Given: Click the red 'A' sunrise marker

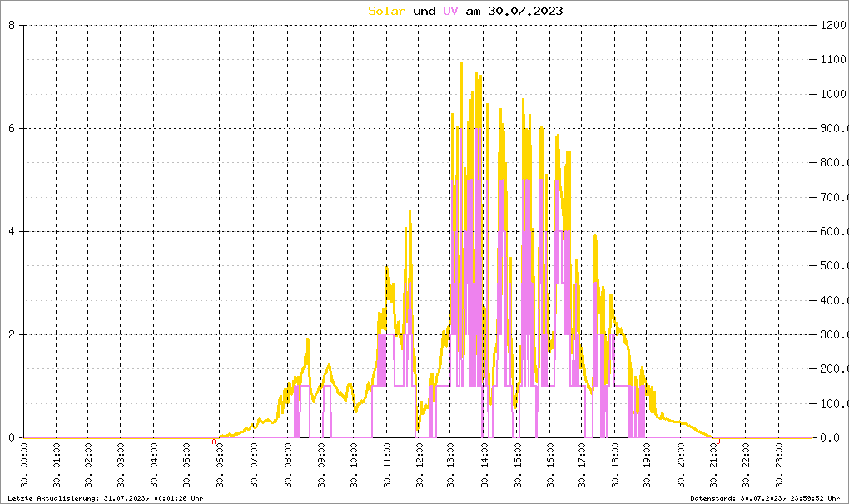Looking at the screenshot, I should coord(214,442).
